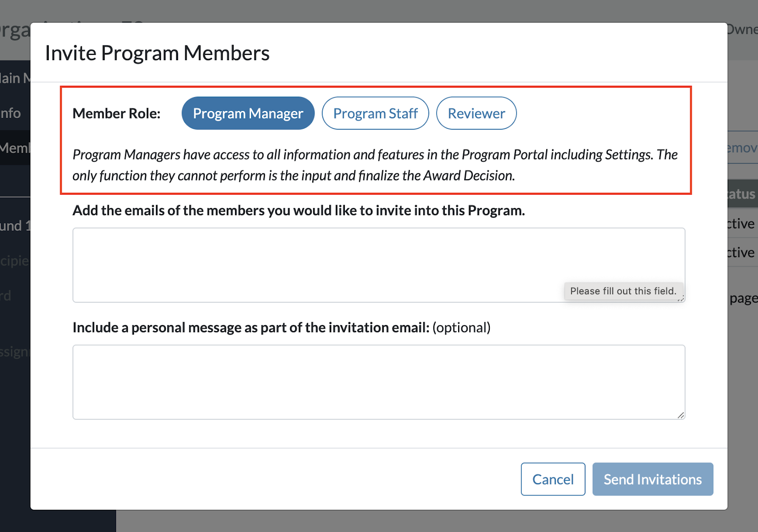
Task: Click the Owner label at top right
Action: 744,29
